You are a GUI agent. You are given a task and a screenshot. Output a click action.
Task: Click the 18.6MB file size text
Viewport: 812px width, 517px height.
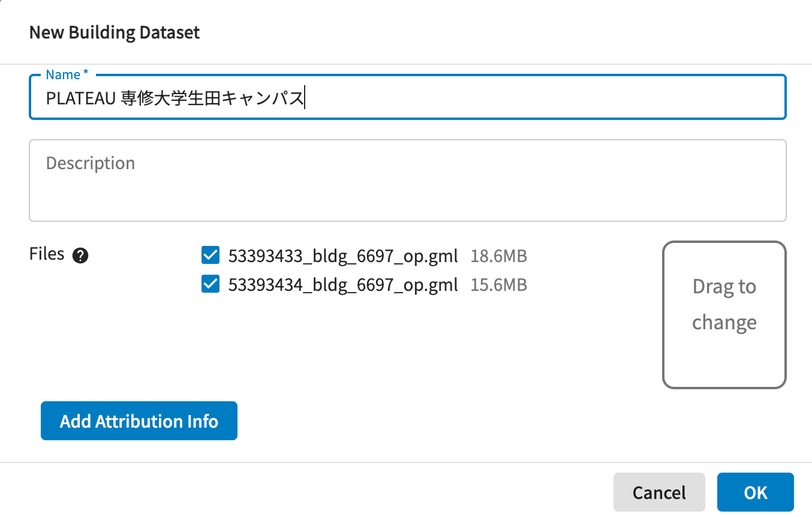tap(498, 256)
